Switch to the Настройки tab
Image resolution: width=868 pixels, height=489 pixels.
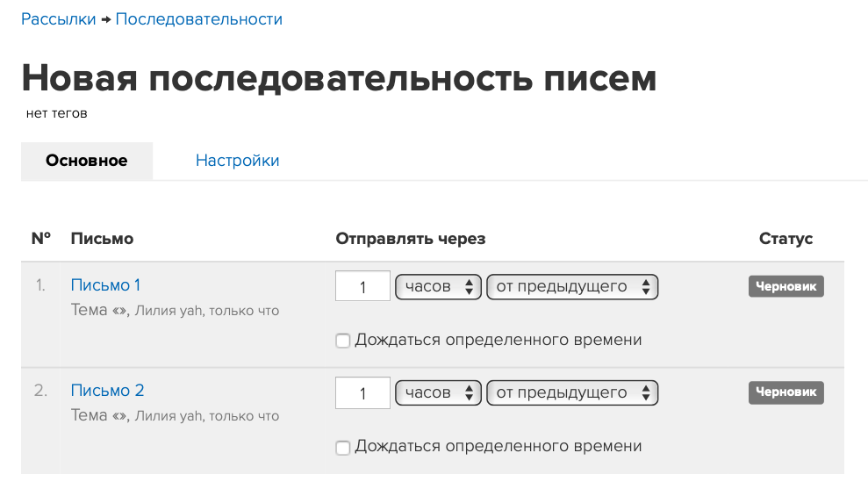[x=238, y=161]
